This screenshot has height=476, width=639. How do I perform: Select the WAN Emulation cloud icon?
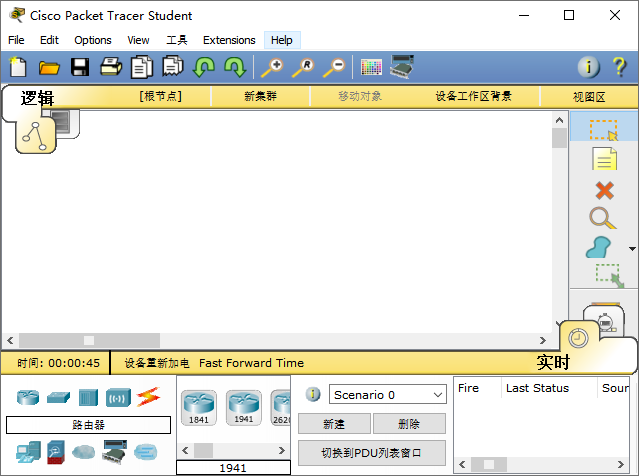tap(84, 452)
